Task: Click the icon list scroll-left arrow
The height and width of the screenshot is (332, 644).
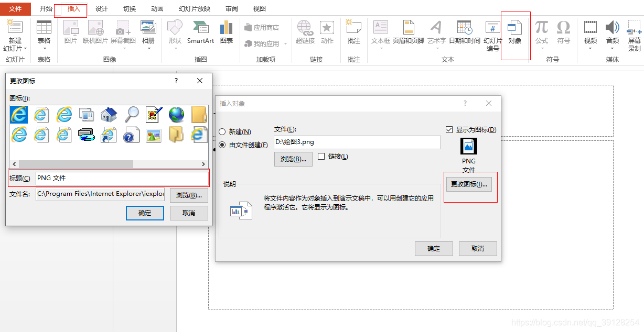Action: (x=14, y=164)
